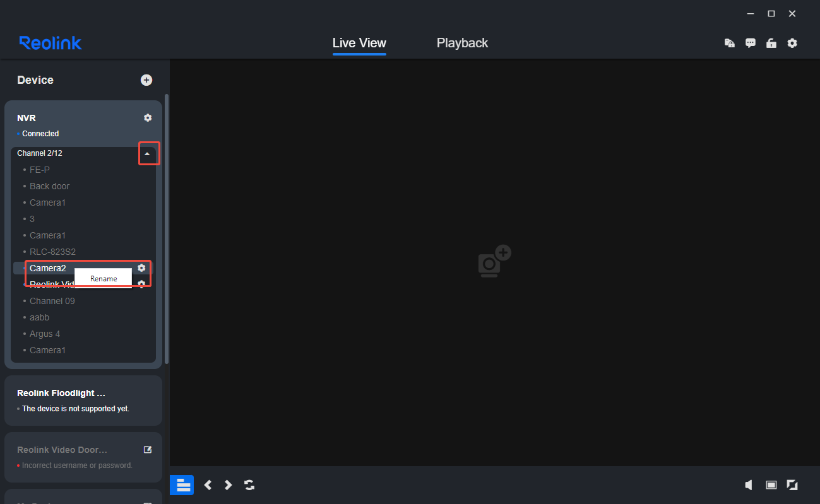Select the Reolink Floodlight device card
The image size is (820, 504).
coord(83,401)
